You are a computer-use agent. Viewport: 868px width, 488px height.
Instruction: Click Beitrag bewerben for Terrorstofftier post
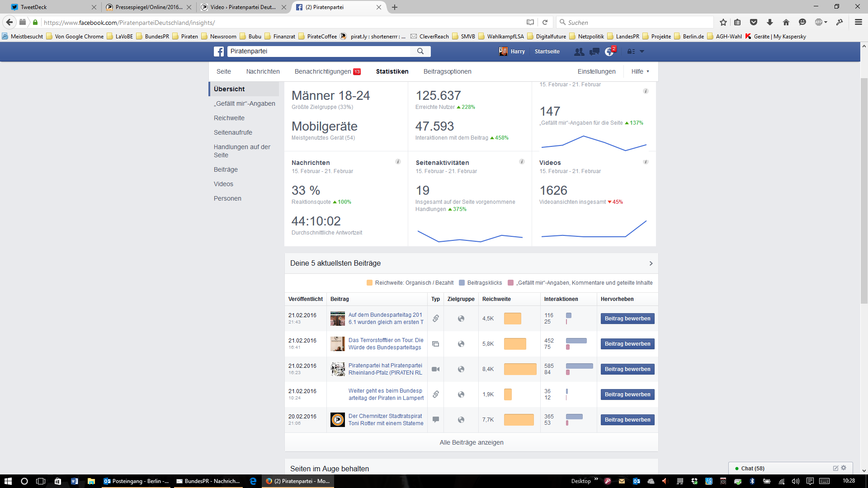(x=627, y=344)
